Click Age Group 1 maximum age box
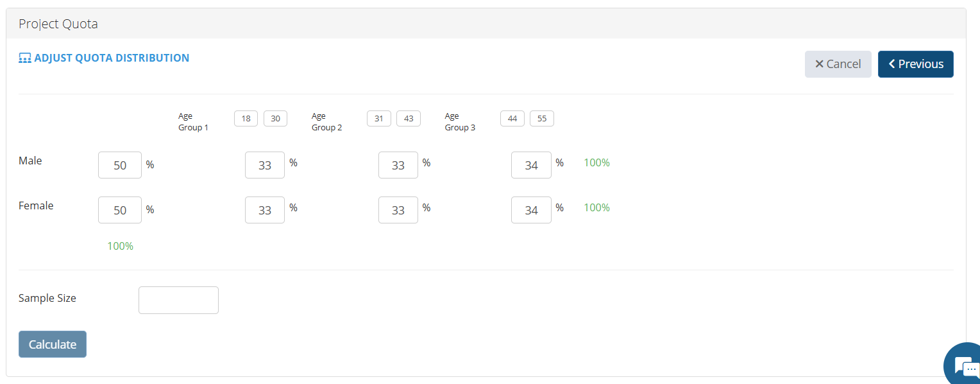 pos(275,119)
